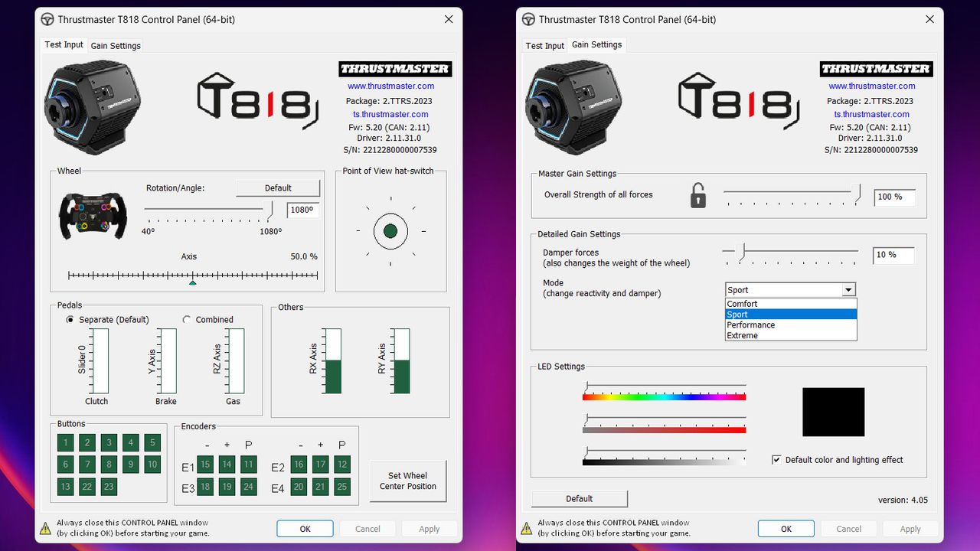Click red saturation LED slider
This screenshot has height=551, width=980.
click(664, 424)
